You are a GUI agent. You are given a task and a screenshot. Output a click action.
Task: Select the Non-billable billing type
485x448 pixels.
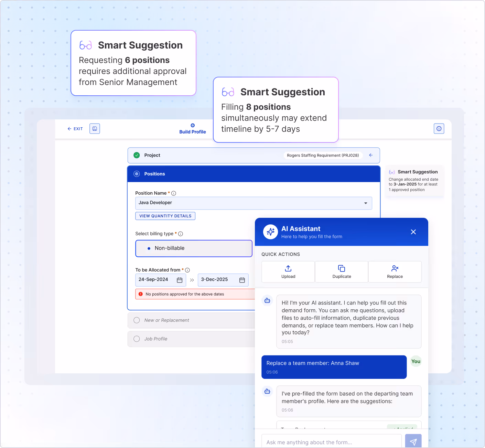coord(194,248)
